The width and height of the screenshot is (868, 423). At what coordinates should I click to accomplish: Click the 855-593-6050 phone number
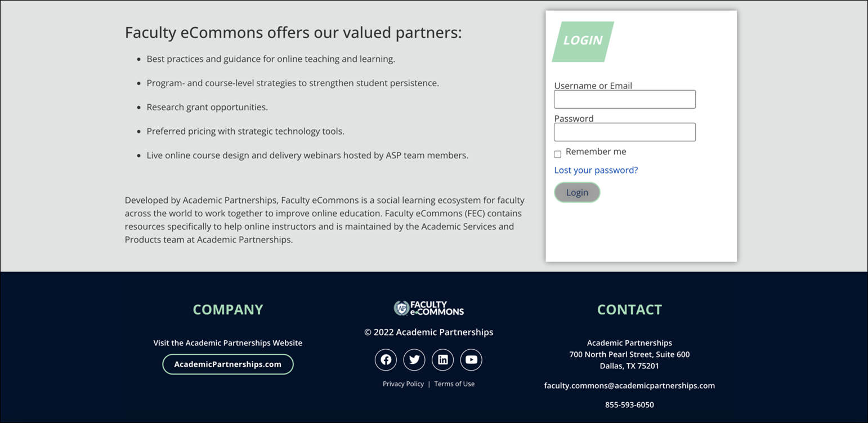tap(629, 405)
